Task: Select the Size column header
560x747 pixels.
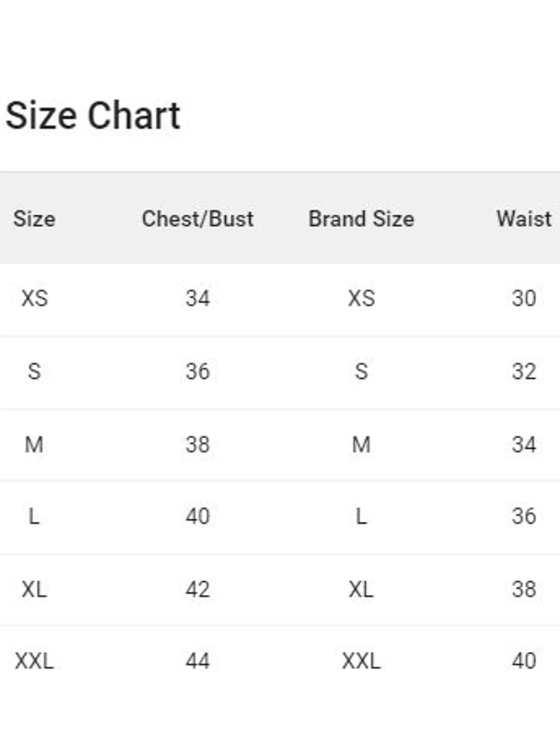Action: click(x=34, y=219)
